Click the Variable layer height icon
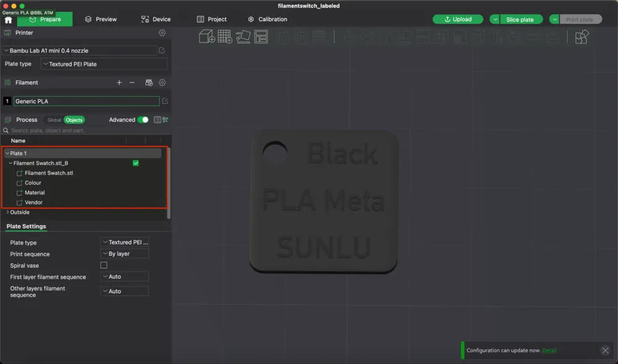 click(318, 36)
